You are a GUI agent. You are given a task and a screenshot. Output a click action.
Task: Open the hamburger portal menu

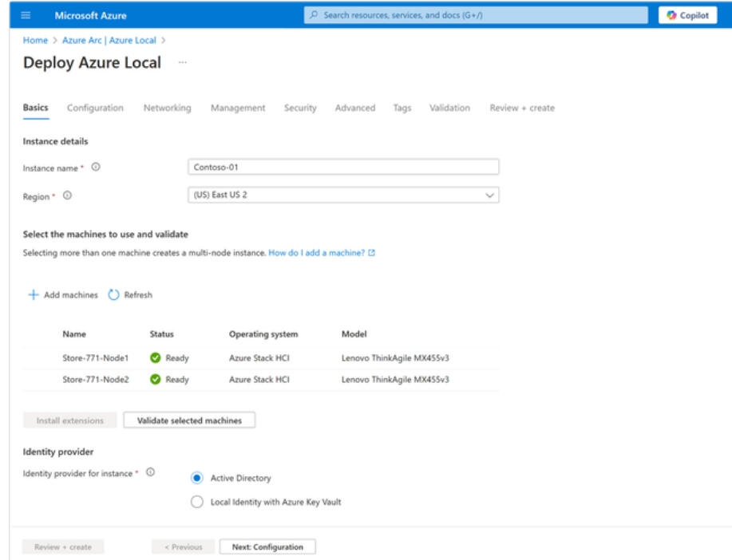click(x=26, y=15)
